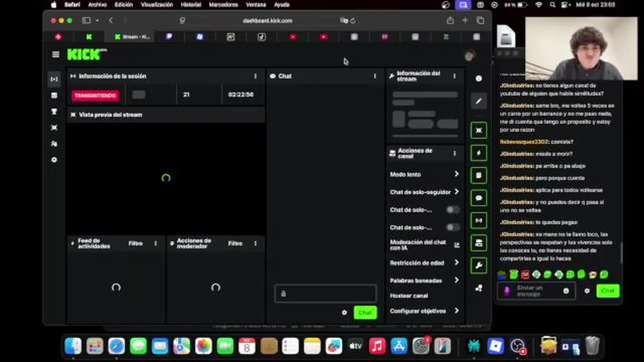Select the lightning bolt icon in right rail
644x362 pixels.
pyautogui.click(x=478, y=153)
